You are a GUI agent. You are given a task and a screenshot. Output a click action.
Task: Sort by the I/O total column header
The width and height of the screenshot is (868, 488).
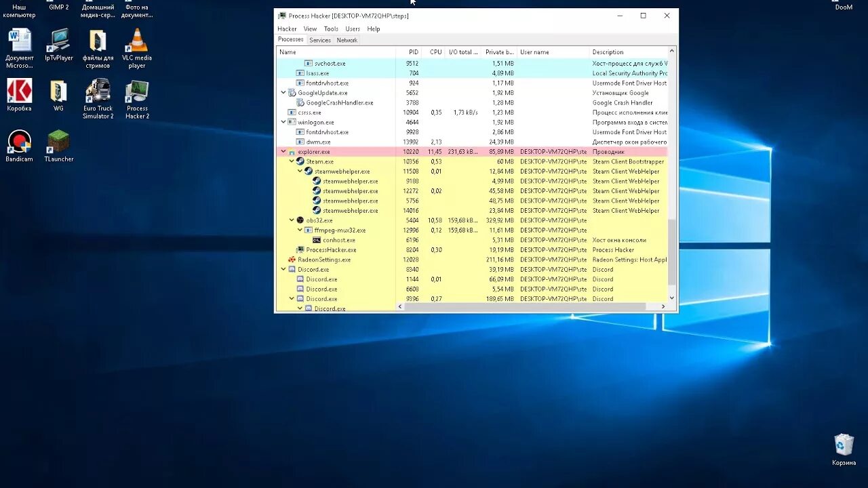(463, 52)
